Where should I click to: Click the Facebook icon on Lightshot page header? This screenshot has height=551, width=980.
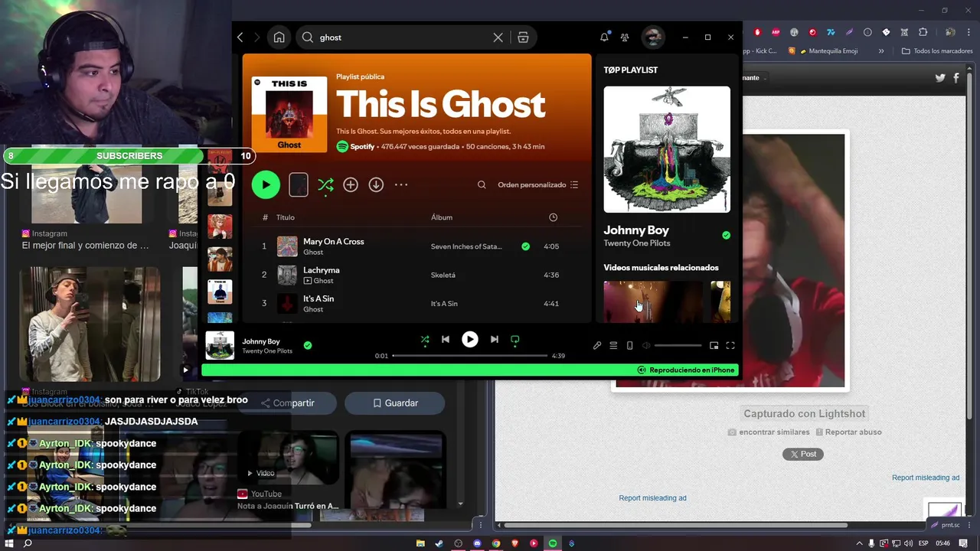click(958, 77)
